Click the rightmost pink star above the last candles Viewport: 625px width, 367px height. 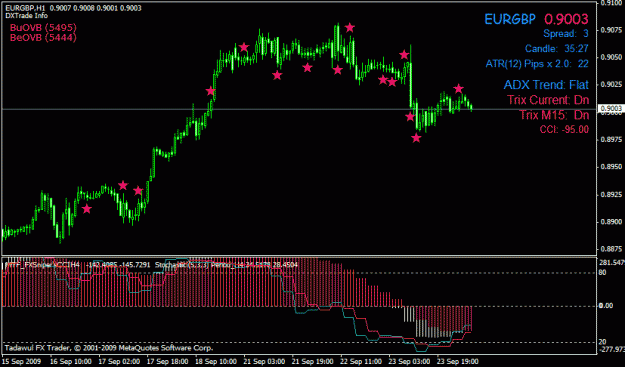coord(458,88)
